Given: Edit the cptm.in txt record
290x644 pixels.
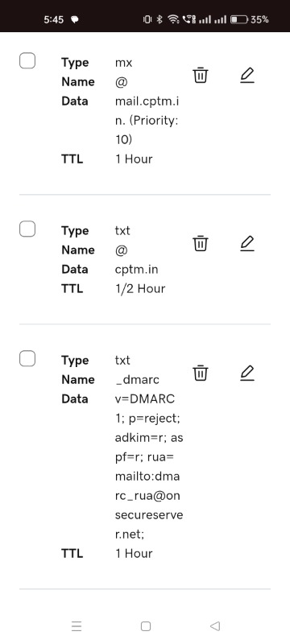Looking at the screenshot, I should coord(246,244).
